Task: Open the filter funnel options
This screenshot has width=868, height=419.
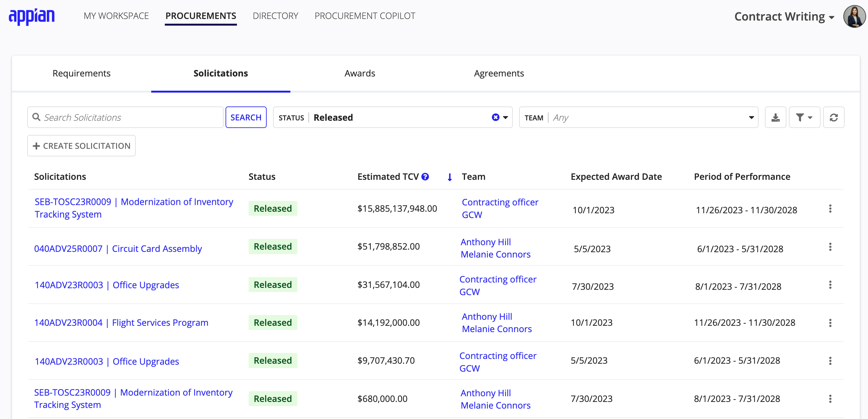Action: [804, 118]
